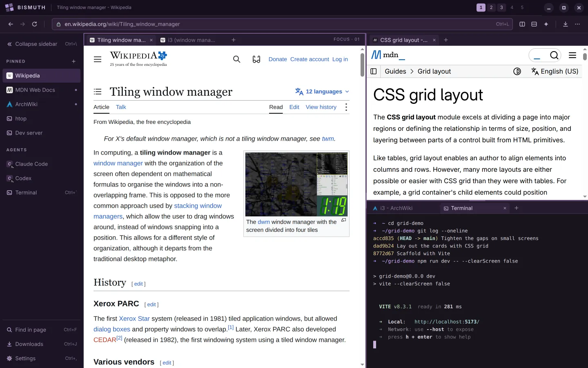The width and height of the screenshot is (588, 368).
Task: Switch to workspace 2
Action: (x=491, y=7)
